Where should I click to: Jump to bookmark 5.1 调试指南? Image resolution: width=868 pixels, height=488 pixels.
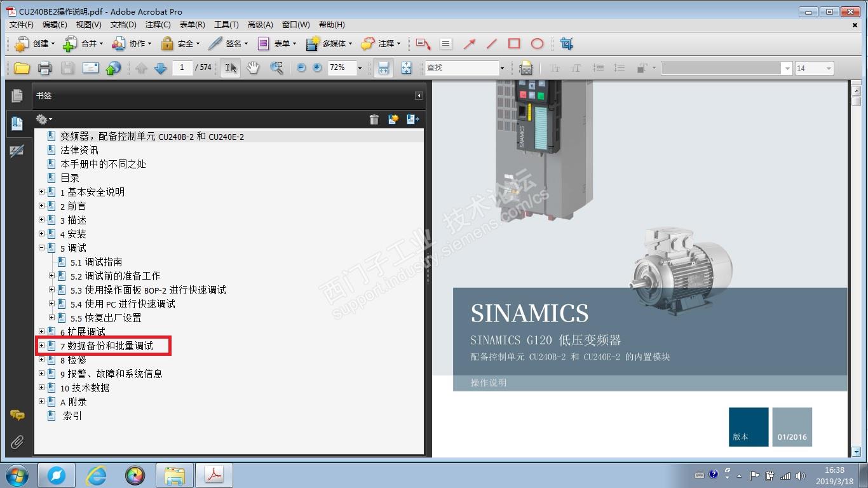[97, 262]
